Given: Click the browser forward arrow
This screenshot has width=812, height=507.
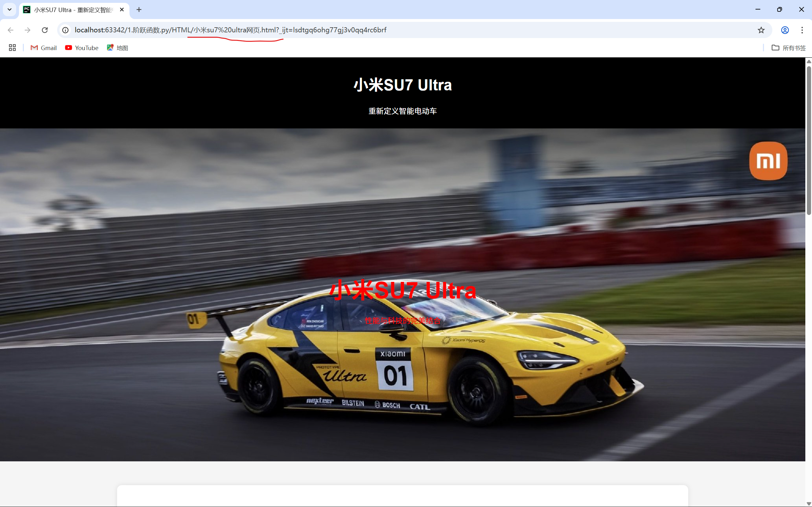Looking at the screenshot, I should pos(28,30).
